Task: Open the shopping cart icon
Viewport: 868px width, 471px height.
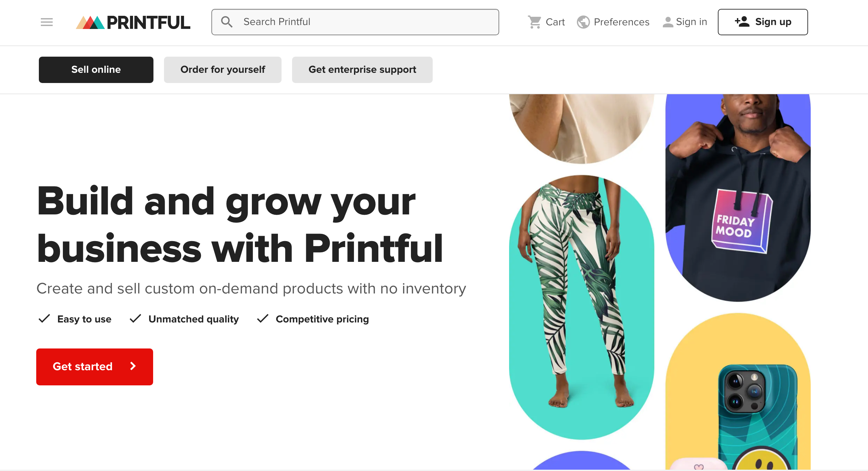Action: (534, 22)
